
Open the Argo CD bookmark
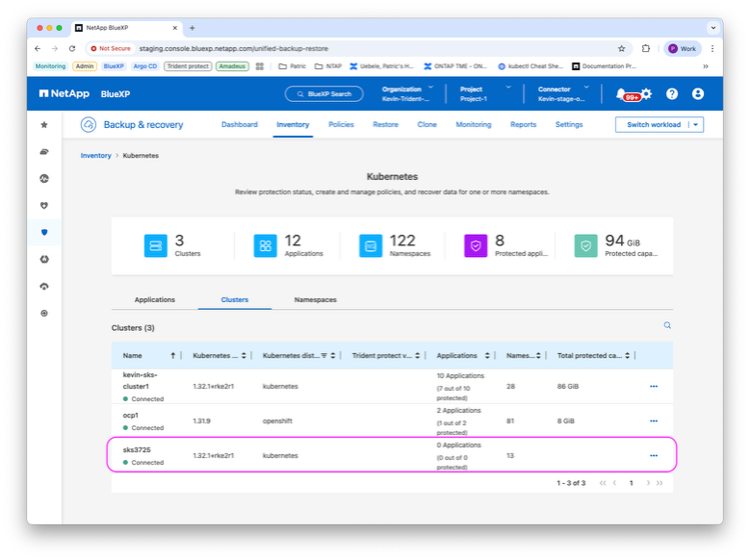pyautogui.click(x=145, y=66)
